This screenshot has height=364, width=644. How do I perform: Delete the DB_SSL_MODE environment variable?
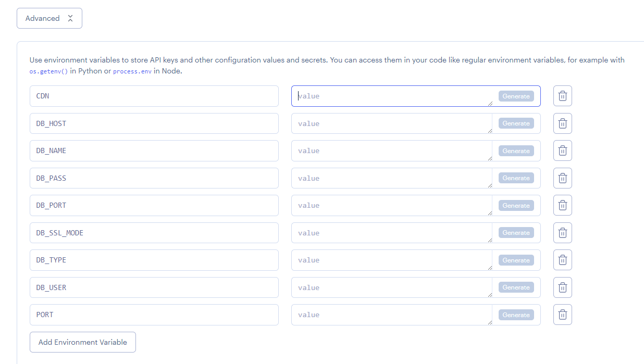562,233
